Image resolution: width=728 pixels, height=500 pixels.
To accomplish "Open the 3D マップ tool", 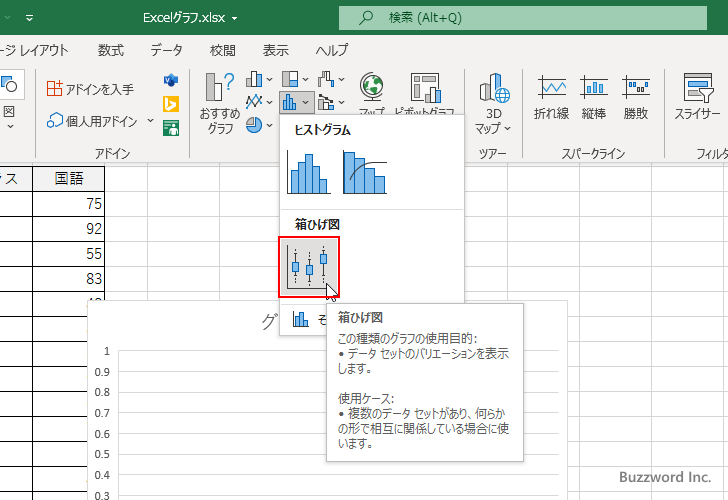I will click(x=493, y=103).
